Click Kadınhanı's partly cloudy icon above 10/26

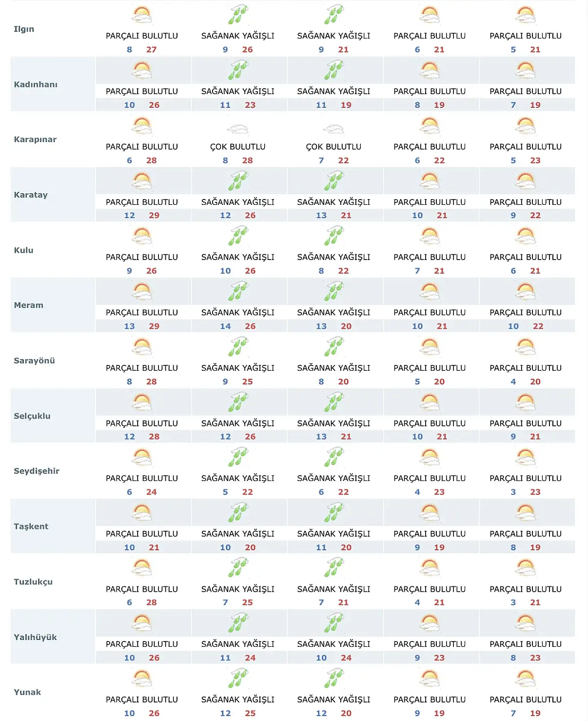(x=142, y=70)
